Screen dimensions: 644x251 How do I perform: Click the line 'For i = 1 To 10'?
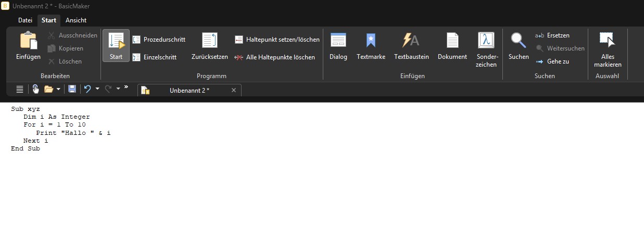(x=55, y=124)
